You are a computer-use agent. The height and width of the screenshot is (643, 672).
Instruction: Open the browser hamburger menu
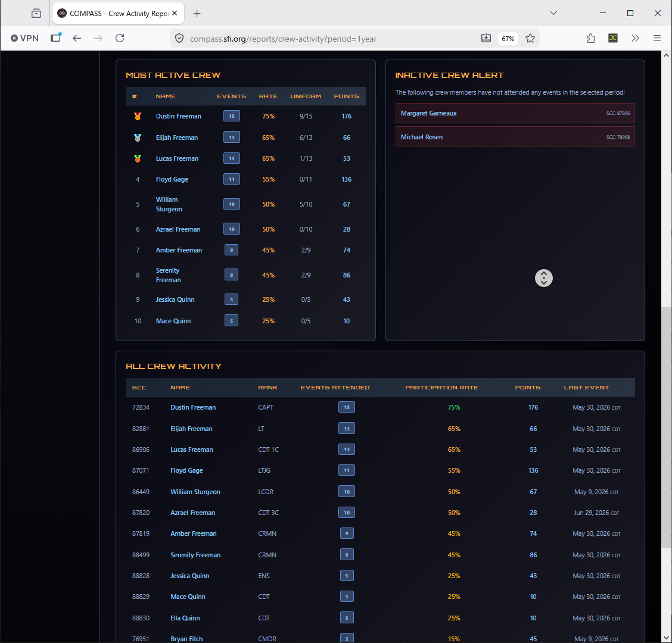click(x=657, y=38)
